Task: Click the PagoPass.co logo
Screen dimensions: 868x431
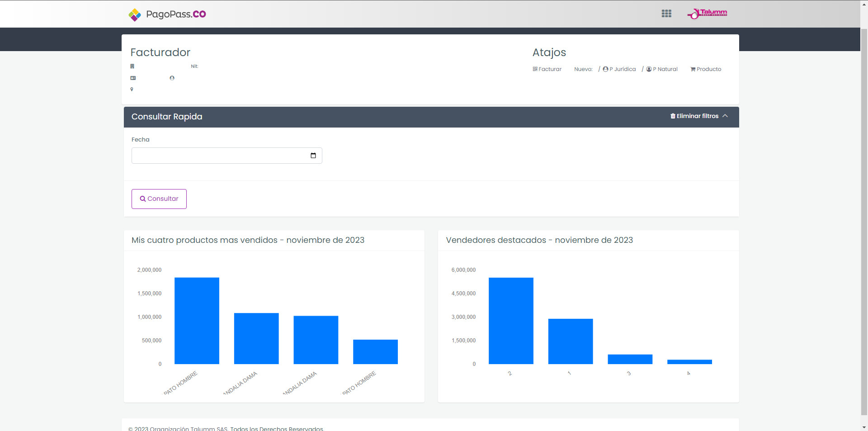Action: pyautogui.click(x=167, y=14)
